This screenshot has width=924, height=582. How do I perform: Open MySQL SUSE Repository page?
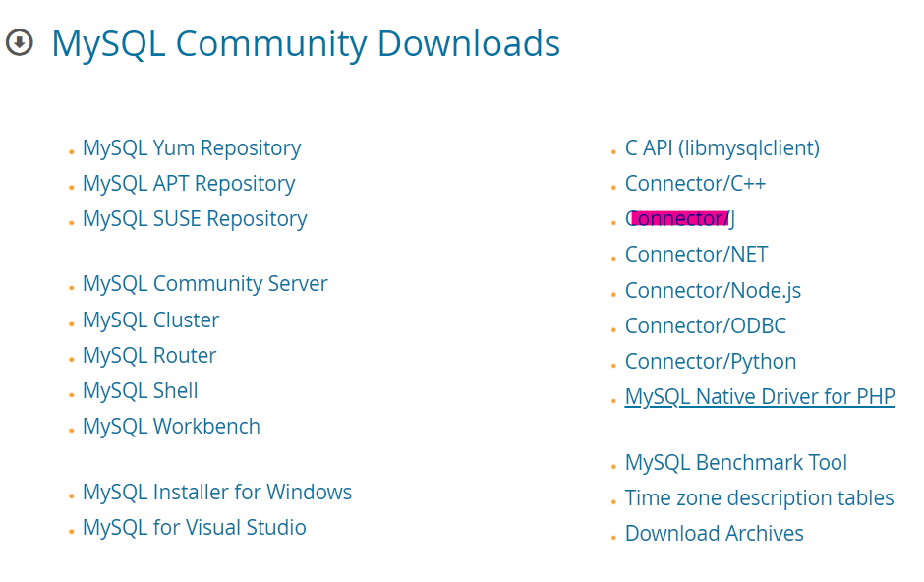[x=195, y=219]
